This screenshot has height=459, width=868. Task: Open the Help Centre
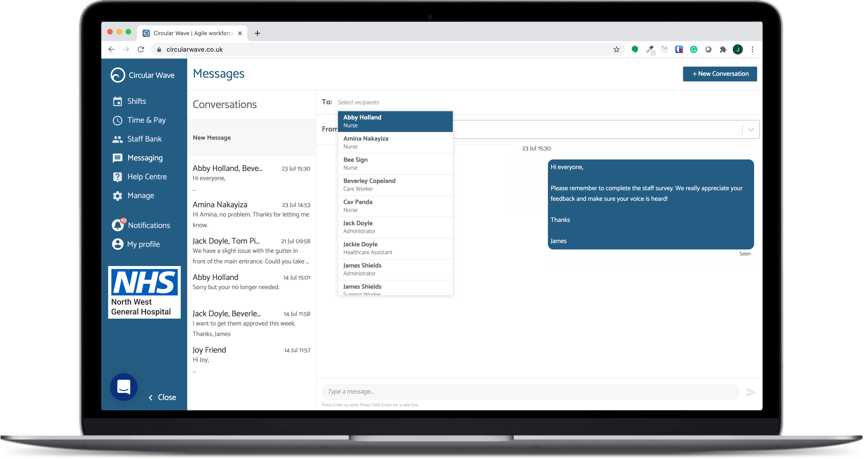(147, 176)
